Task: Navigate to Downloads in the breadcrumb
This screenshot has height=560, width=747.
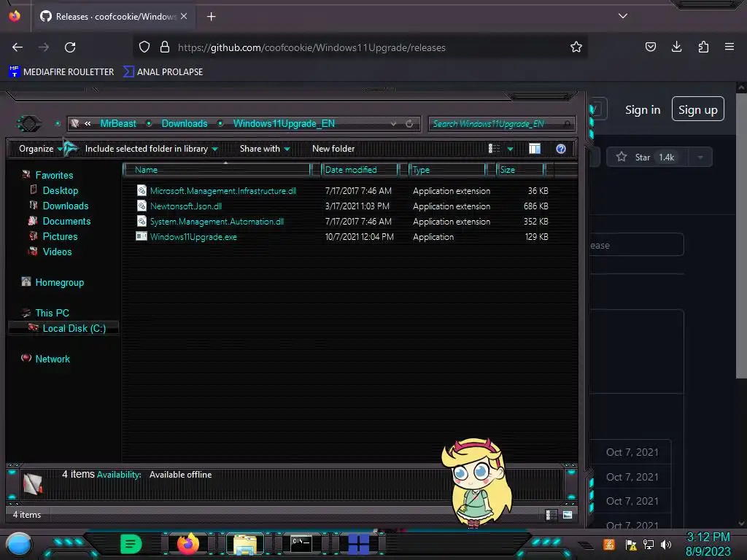Action: (185, 123)
